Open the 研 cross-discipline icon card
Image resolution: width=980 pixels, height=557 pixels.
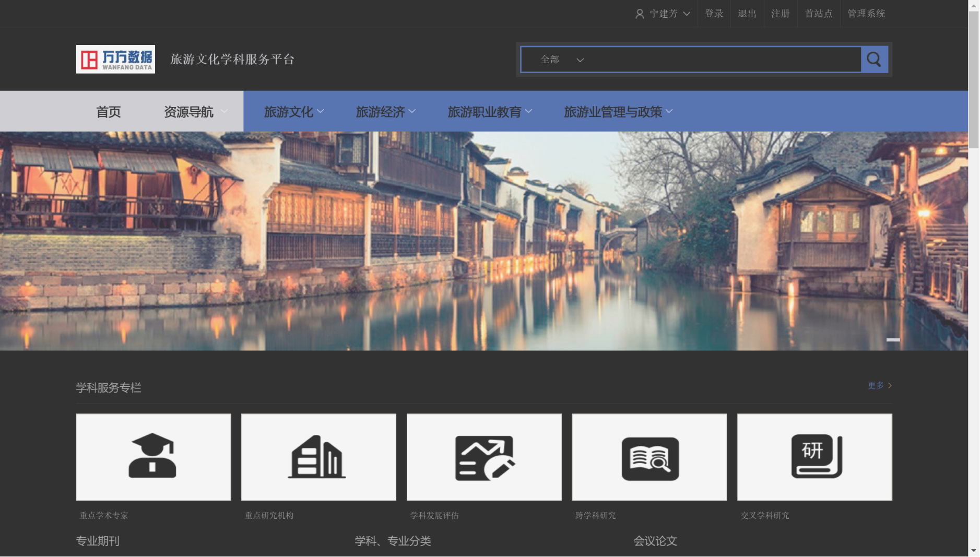click(x=814, y=457)
